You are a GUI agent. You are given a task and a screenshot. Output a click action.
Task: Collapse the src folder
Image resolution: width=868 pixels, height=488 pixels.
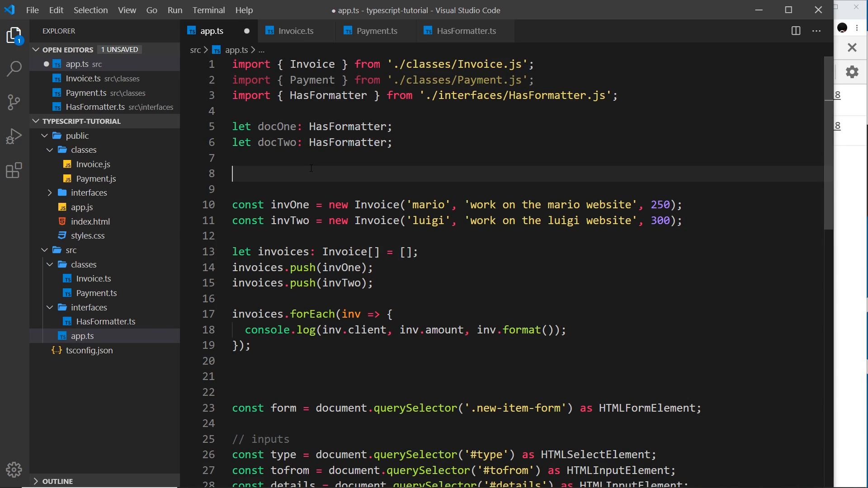coord(71,250)
